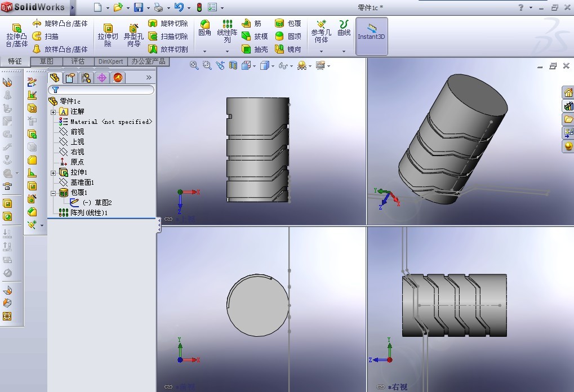Click the Fillet (圆角) tool
Viewport: 574px width, 392px height.
point(204,28)
